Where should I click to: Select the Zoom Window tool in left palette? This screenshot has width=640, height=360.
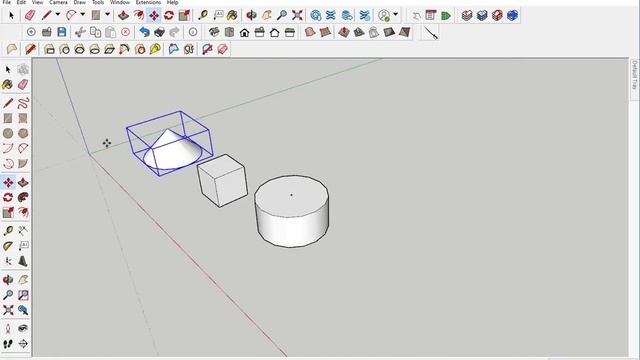tap(23, 295)
